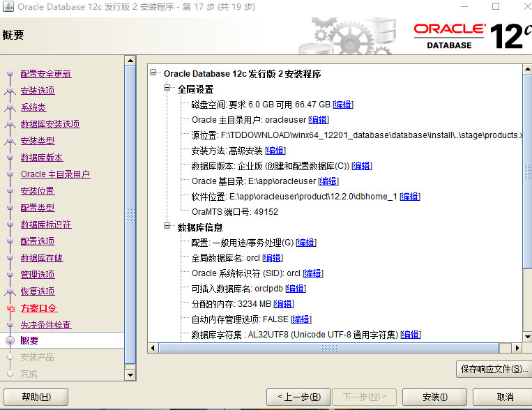Image resolution: width=532 pixels, height=410 pixels.
Task: Go back with 上一步(B) button
Action: point(298,397)
